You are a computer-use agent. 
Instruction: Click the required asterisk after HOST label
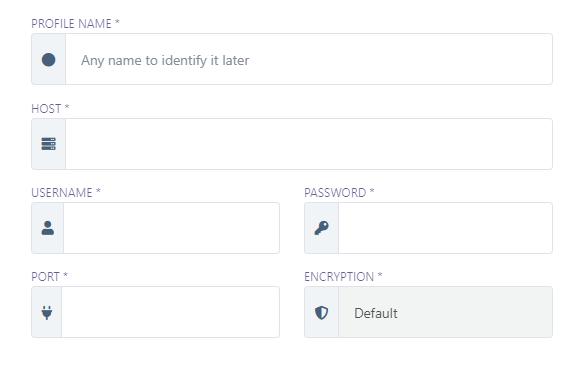pos(67,107)
